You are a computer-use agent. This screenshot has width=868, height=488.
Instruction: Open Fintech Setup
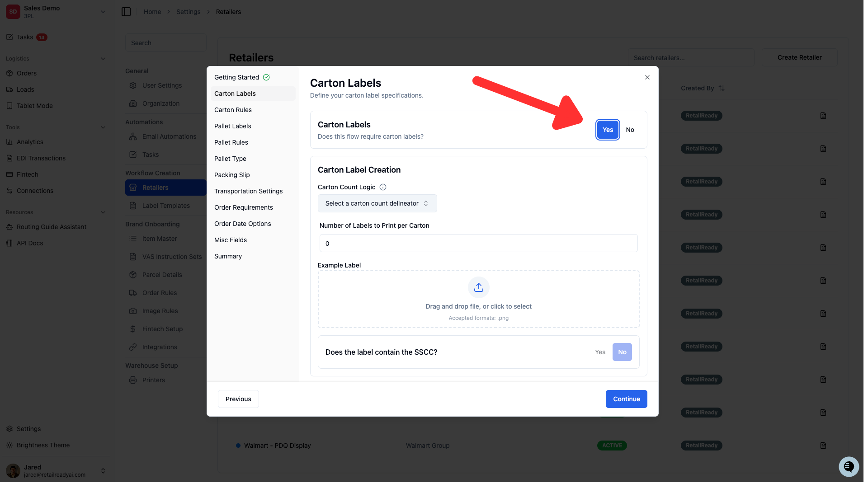tap(162, 329)
